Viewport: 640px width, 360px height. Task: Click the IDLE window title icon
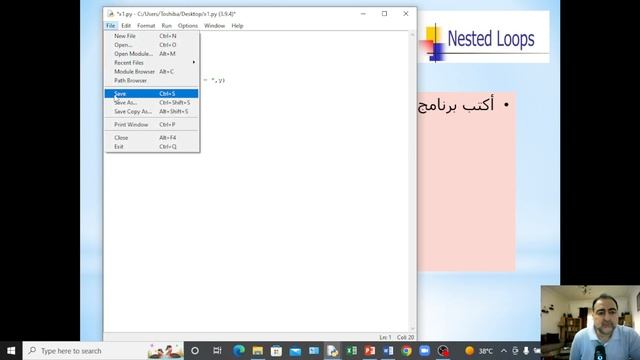(x=110, y=14)
